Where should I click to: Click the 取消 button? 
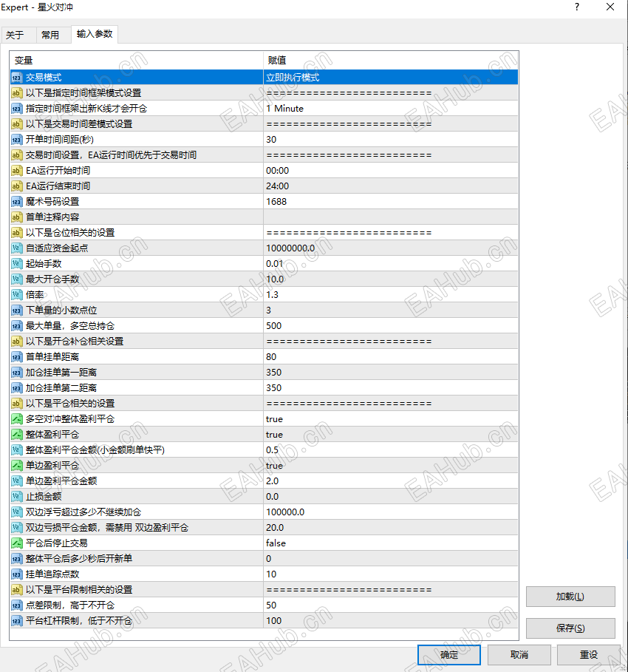(519, 655)
